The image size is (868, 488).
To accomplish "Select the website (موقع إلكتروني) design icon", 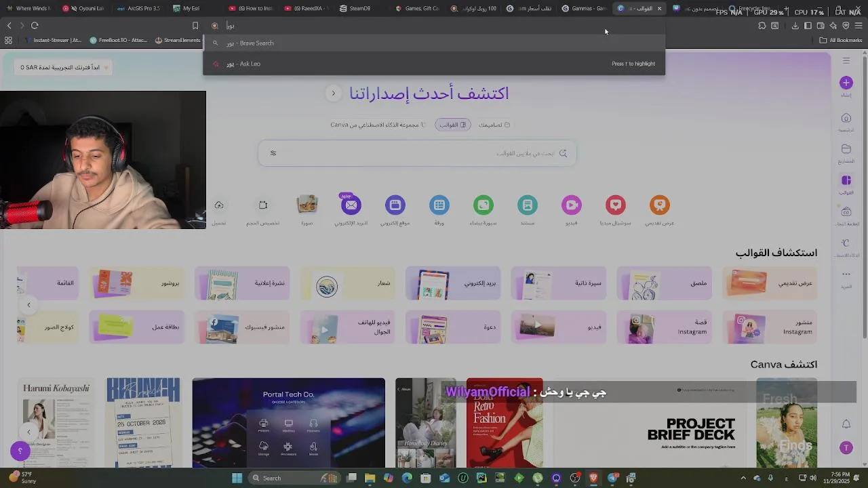I will [395, 205].
